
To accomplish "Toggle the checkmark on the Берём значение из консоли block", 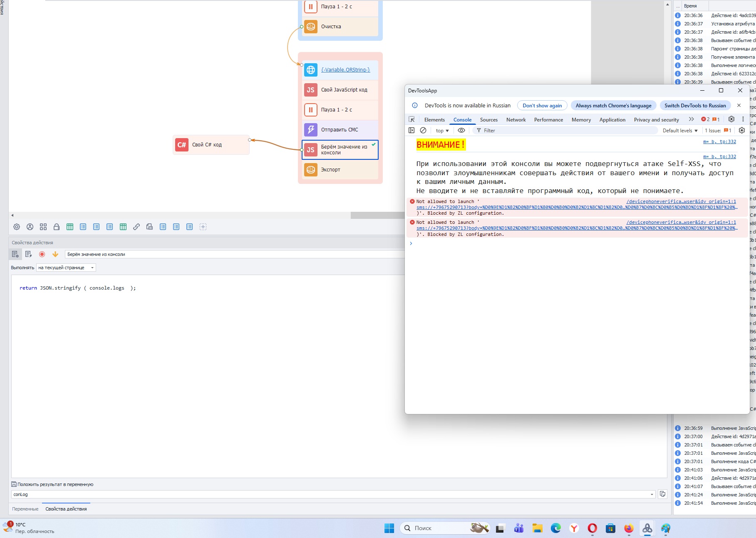I will tap(374, 144).
